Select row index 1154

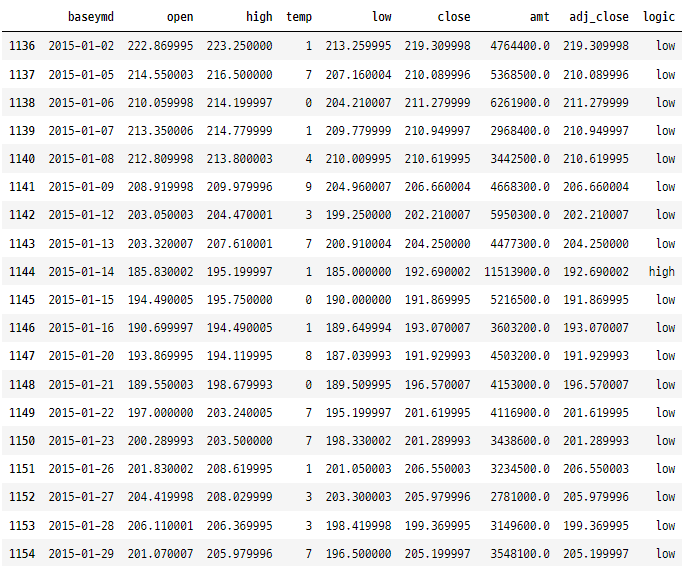22,553
